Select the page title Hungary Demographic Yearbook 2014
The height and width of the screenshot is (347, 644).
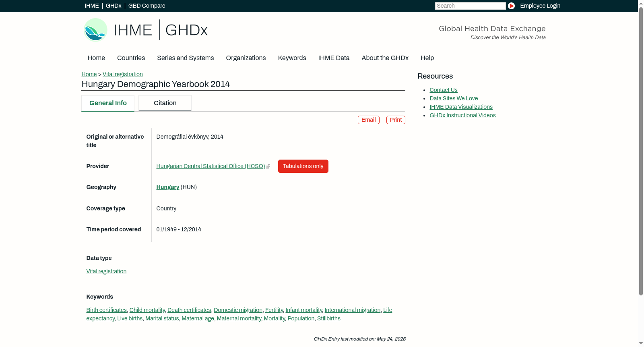pos(156,84)
